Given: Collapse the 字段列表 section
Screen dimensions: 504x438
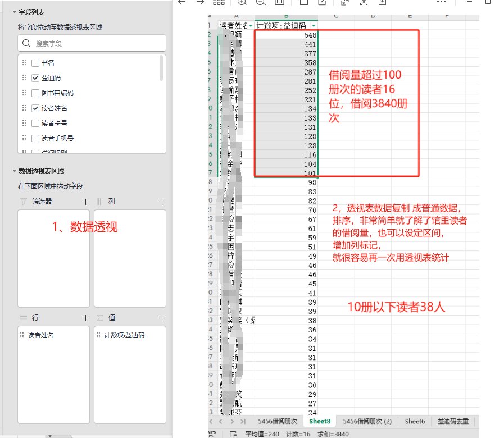Looking at the screenshot, I should [14, 11].
